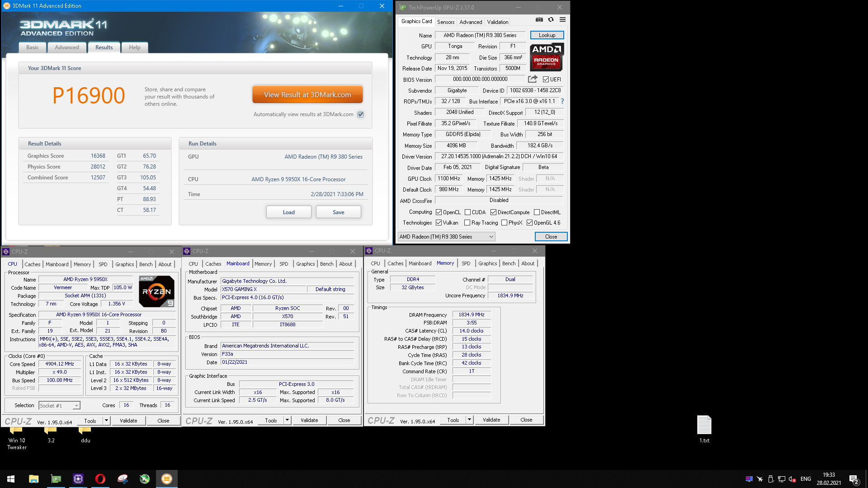Click the P16900 score text
868x488 pixels.
coord(89,95)
